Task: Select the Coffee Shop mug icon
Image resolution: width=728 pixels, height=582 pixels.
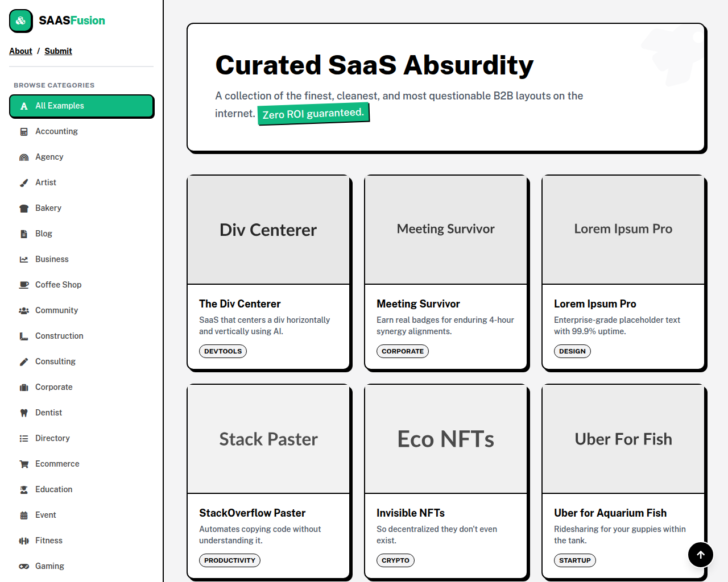Action: click(x=23, y=285)
